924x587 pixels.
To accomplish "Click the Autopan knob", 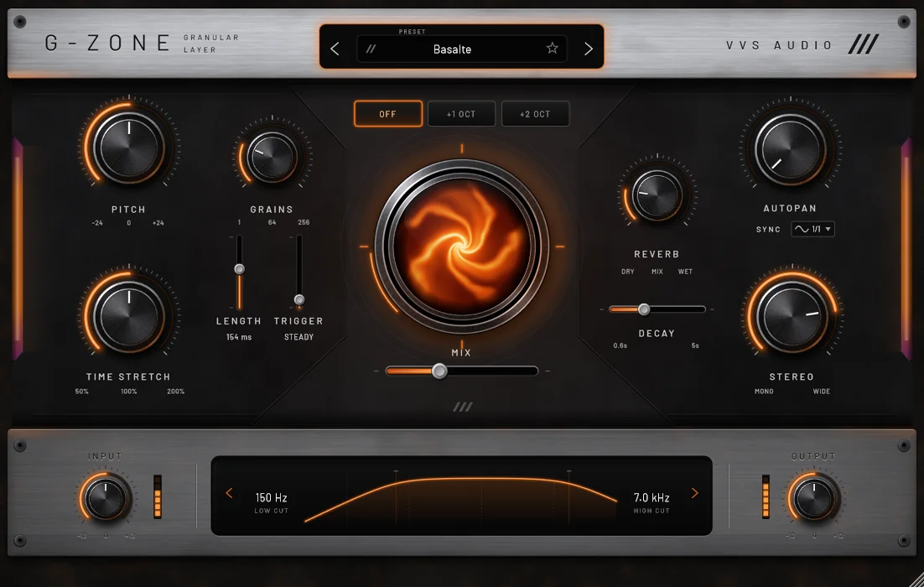I will (791, 149).
